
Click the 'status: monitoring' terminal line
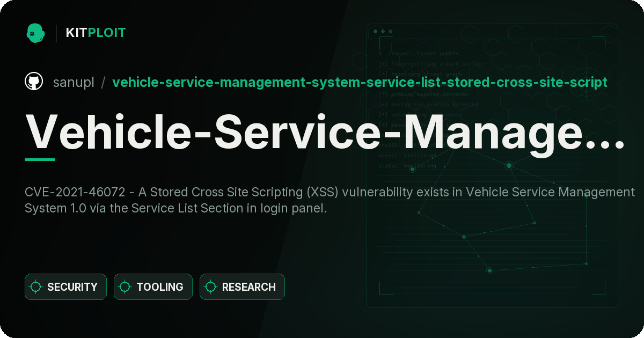(x=407, y=166)
